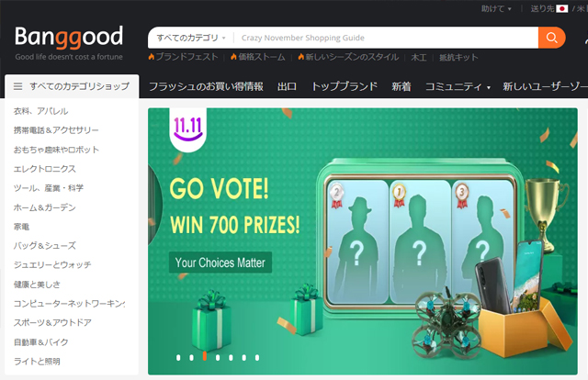Click the 11.11 badge on the banner

click(x=187, y=129)
